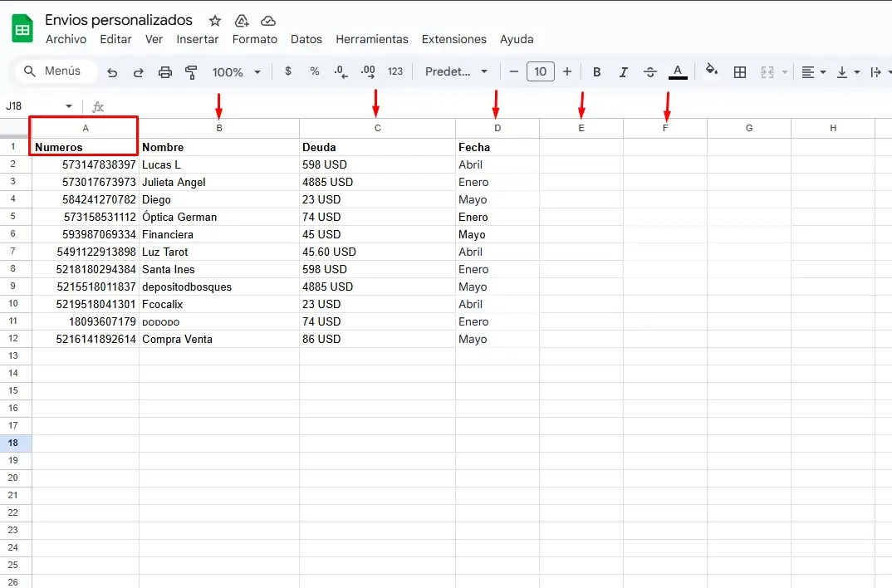Open the Predet... font dropdown

click(x=456, y=71)
